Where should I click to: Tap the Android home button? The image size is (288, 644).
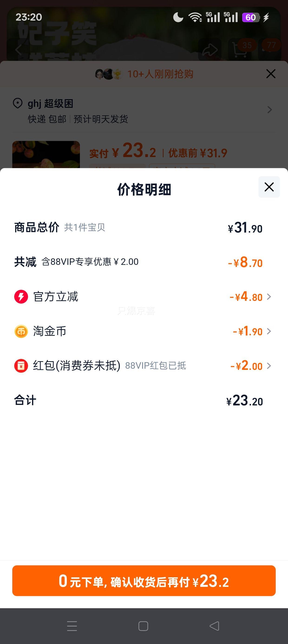pyautogui.click(x=143, y=626)
